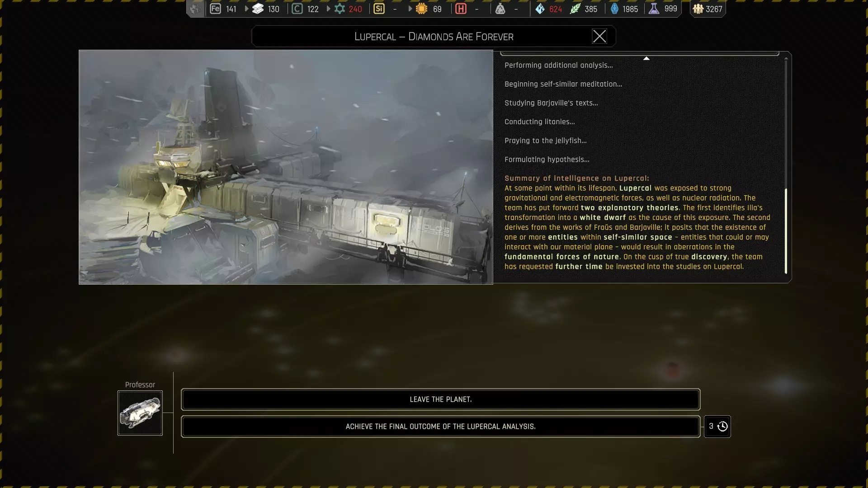
Task: Click the orange microchip resource icon
Action: (421, 9)
